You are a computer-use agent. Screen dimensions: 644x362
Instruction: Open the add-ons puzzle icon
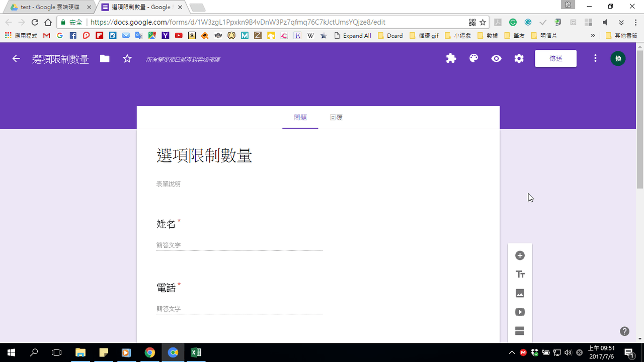pos(451,58)
